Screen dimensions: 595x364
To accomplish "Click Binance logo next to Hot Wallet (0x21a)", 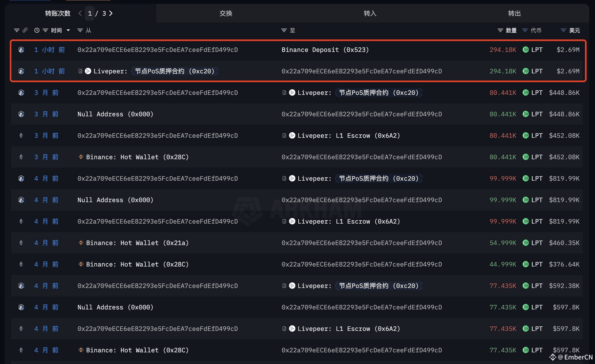I will (x=81, y=243).
